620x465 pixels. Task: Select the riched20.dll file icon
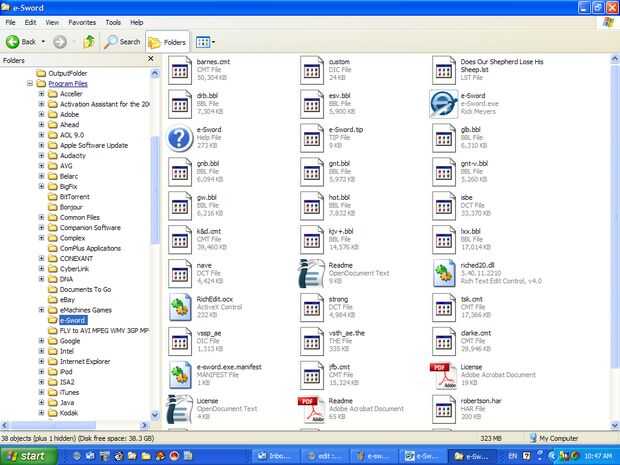tap(444, 274)
